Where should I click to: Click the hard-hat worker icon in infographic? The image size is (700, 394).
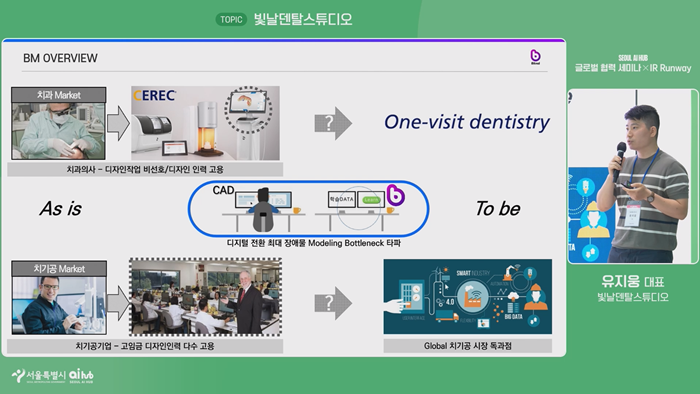pyautogui.click(x=536, y=297)
